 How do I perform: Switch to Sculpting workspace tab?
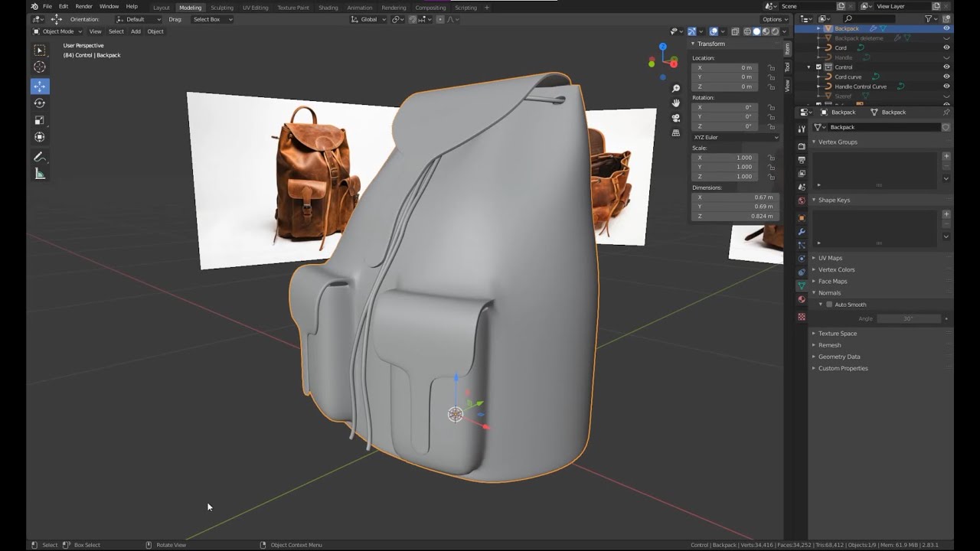(222, 8)
